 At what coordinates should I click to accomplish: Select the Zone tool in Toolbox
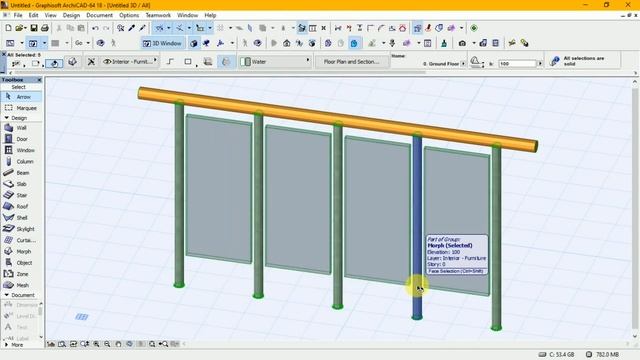pyautogui.click(x=21, y=274)
